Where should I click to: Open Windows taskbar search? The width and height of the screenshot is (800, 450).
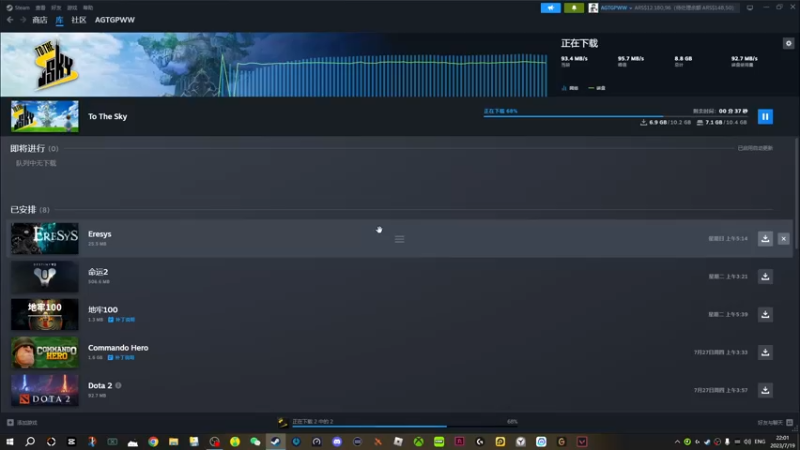pyautogui.click(x=30, y=441)
